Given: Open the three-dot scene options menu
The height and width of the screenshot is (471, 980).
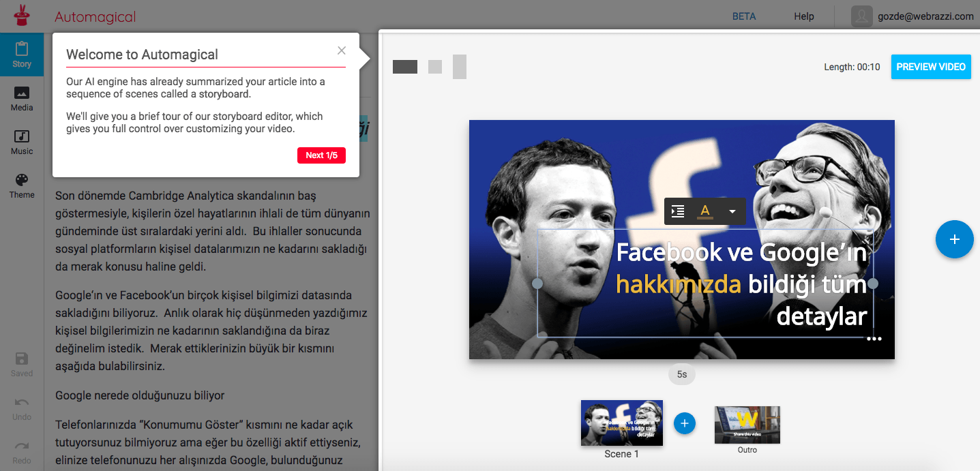Looking at the screenshot, I should coord(874,339).
